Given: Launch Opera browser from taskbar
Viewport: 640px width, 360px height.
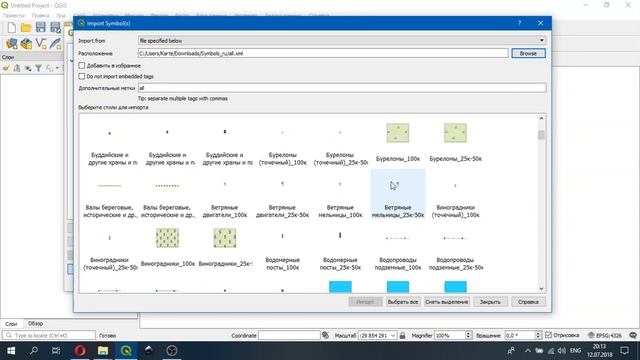Looking at the screenshot, I should (x=80, y=351).
